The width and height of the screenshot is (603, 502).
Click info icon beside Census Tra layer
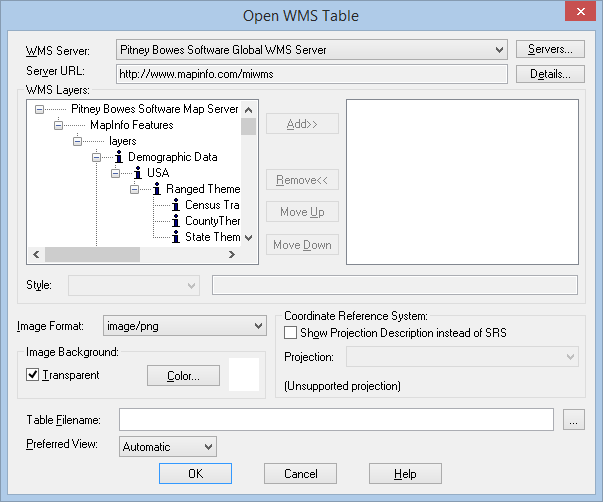click(176, 205)
